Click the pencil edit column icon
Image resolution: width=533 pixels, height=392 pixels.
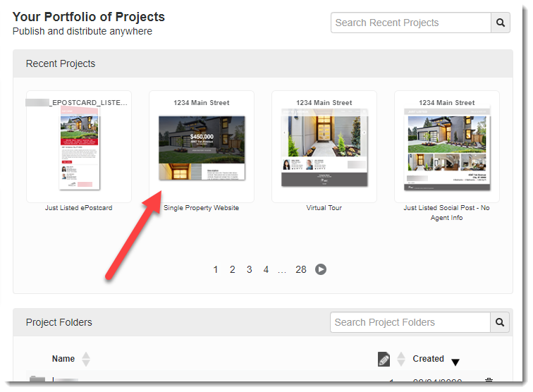click(384, 360)
